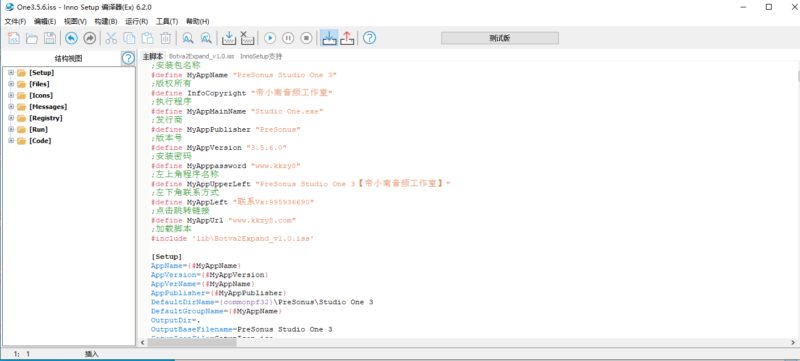Expand the [Icons] tree node
Viewport: 800px width, 361px height.
pyautogui.click(x=11, y=95)
